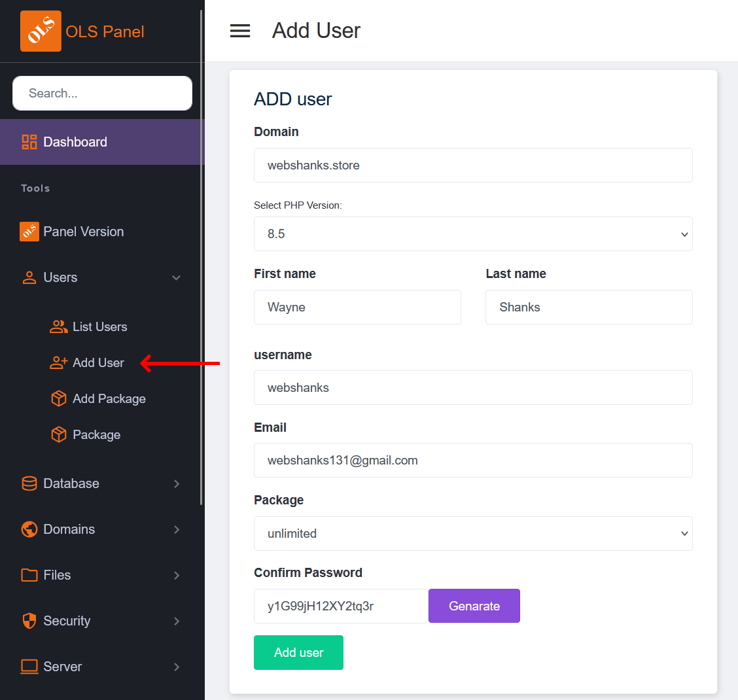Open the Dashboard menu item
This screenshot has height=700, width=738.
(102, 142)
